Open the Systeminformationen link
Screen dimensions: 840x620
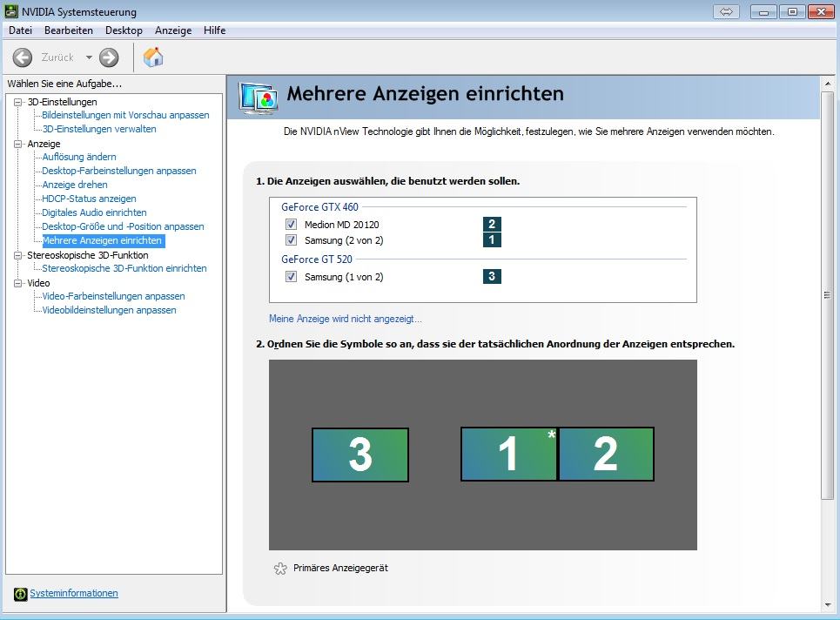(x=74, y=593)
